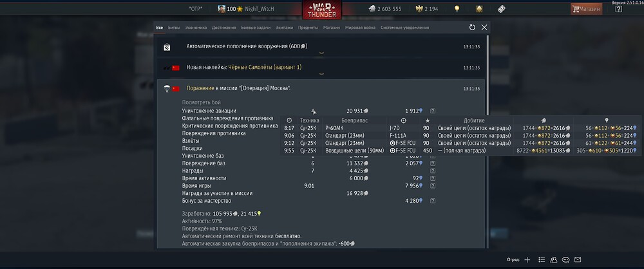Switch to the Предметы tab
This screenshot has height=269, width=644.
tap(308, 28)
